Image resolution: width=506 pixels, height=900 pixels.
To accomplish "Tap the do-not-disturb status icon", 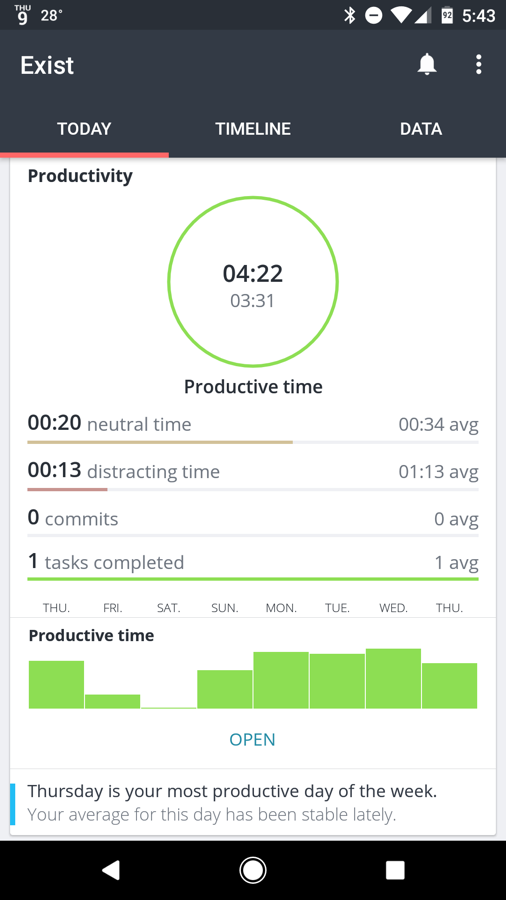I will 373,15.
